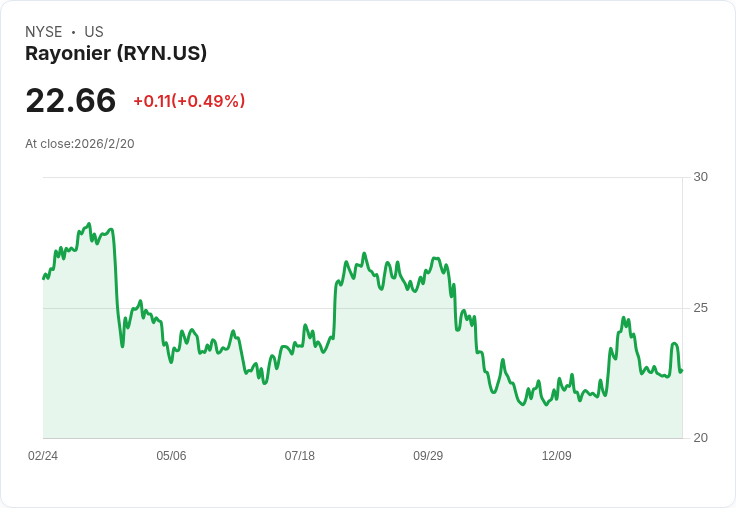The height and width of the screenshot is (508, 736).
Task: Click the chart line's leftmost starting point
Action: click(44, 277)
